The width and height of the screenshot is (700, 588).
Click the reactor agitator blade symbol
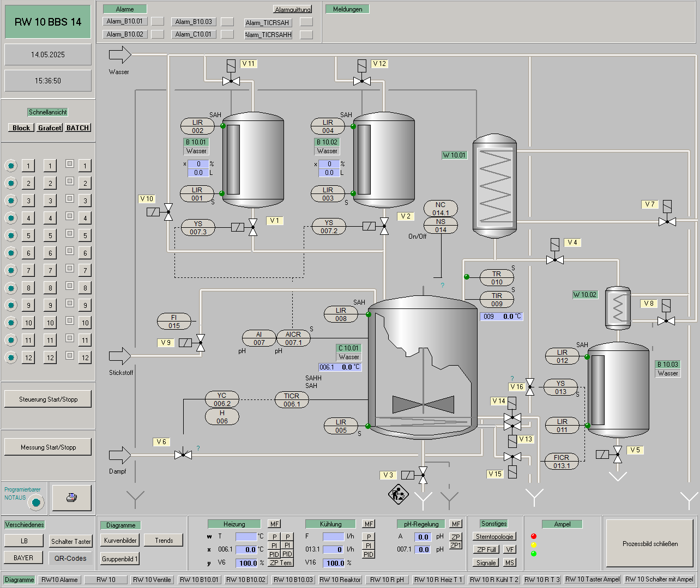(x=423, y=404)
